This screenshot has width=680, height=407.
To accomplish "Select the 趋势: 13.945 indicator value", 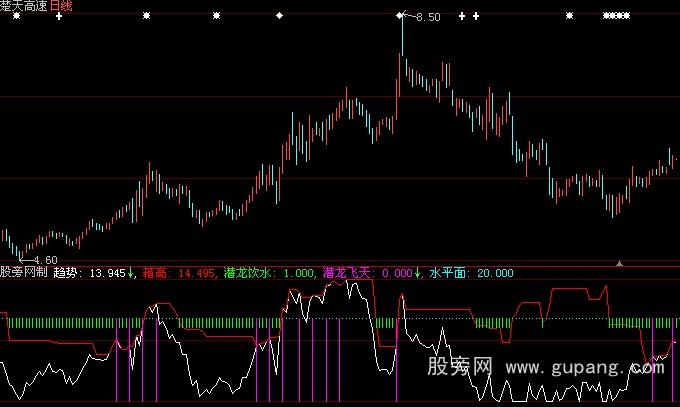I will click(x=89, y=273).
